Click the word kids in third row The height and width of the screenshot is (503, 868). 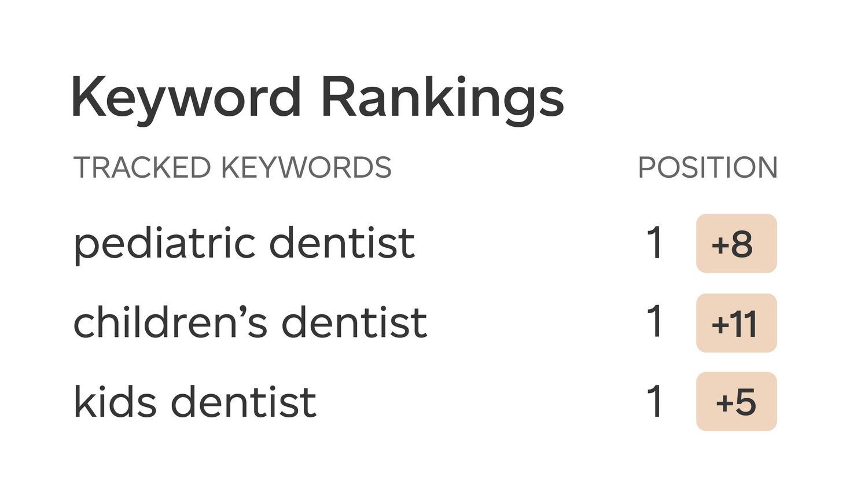pyautogui.click(x=115, y=402)
